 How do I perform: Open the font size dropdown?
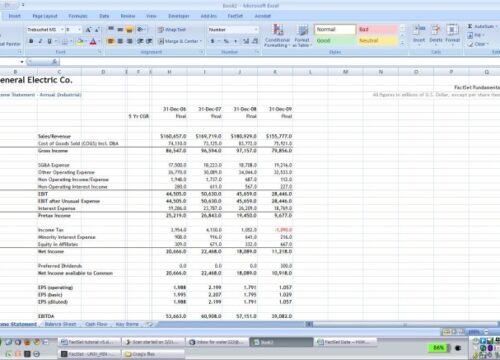click(x=79, y=30)
